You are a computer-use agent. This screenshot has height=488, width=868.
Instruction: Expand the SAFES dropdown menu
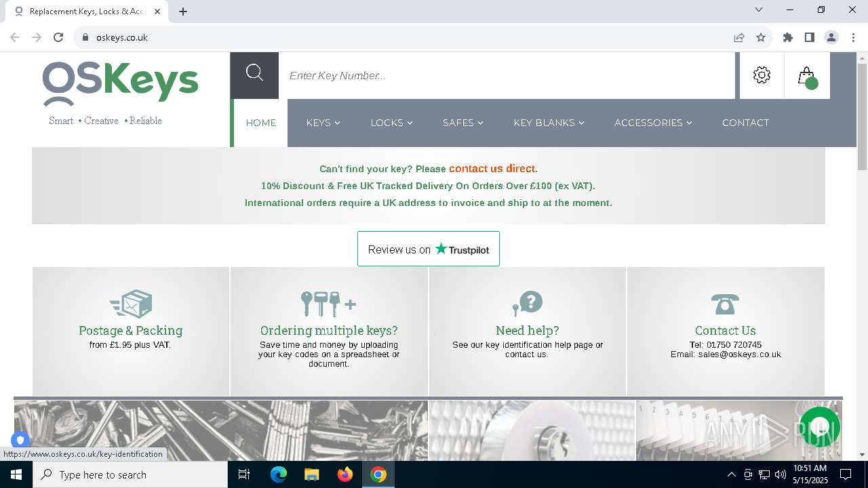click(463, 123)
